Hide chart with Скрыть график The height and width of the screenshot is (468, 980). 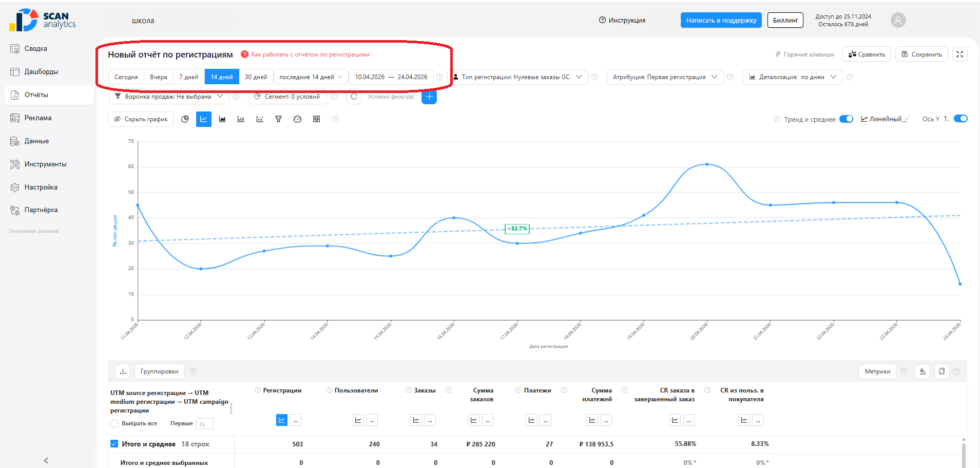click(141, 119)
